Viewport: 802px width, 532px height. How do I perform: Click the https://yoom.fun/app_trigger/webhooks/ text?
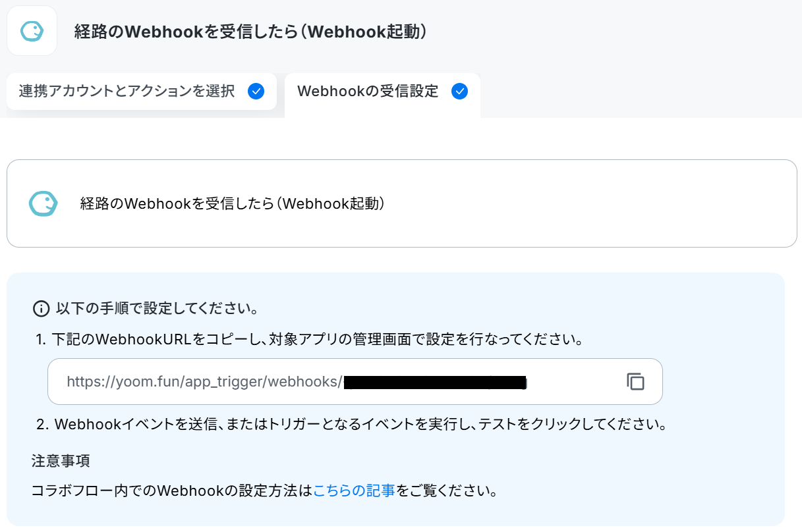point(205,381)
